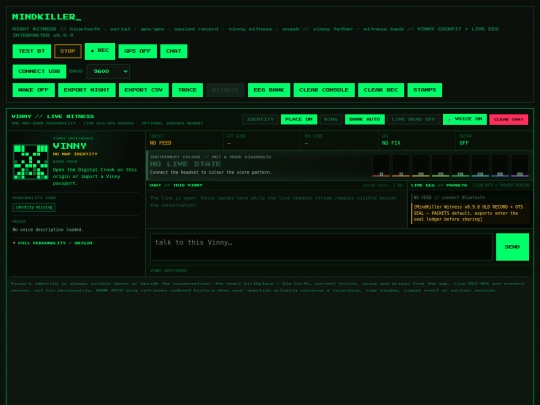Open the TRACE view
The image size is (540, 405).
(x=187, y=90)
